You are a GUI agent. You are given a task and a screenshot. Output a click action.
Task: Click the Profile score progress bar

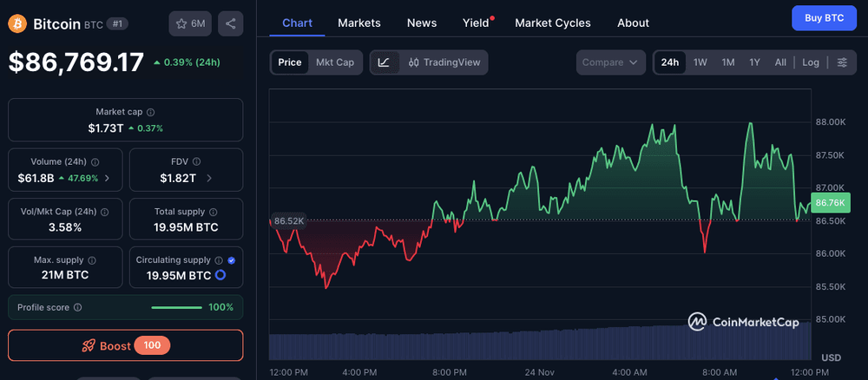[x=176, y=307]
